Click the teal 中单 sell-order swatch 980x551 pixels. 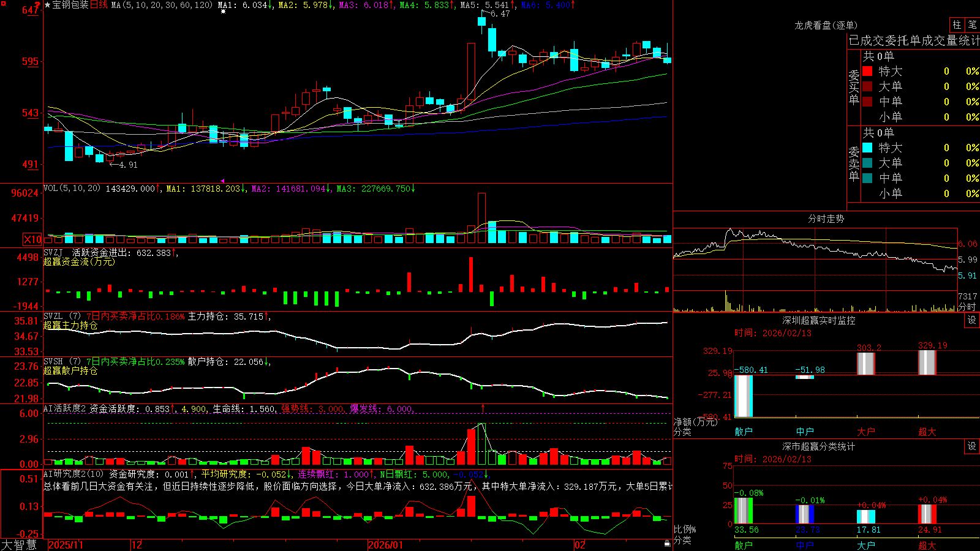(x=867, y=178)
